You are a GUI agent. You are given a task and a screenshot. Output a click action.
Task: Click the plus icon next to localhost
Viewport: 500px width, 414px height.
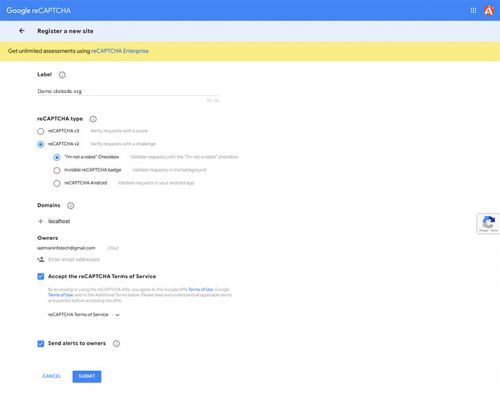click(x=41, y=221)
